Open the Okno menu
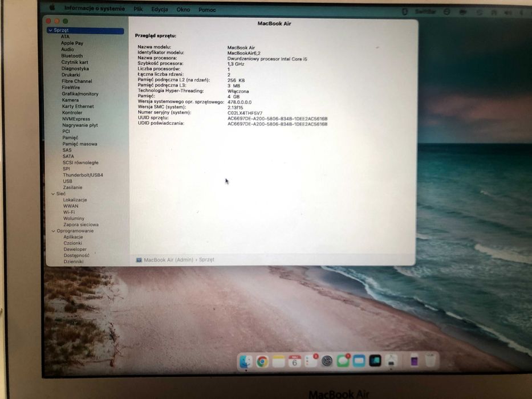The height and width of the screenshot is (399, 532). pyautogui.click(x=183, y=10)
